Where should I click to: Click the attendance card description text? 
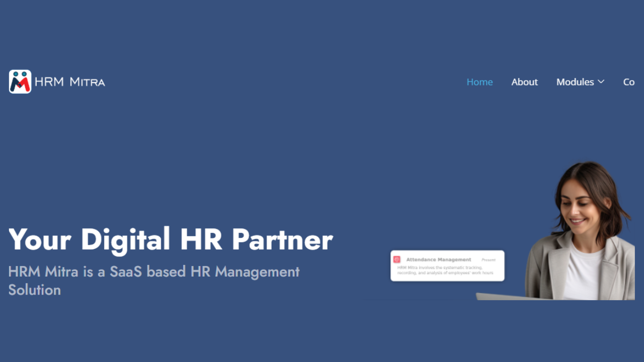(x=445, y=270)
